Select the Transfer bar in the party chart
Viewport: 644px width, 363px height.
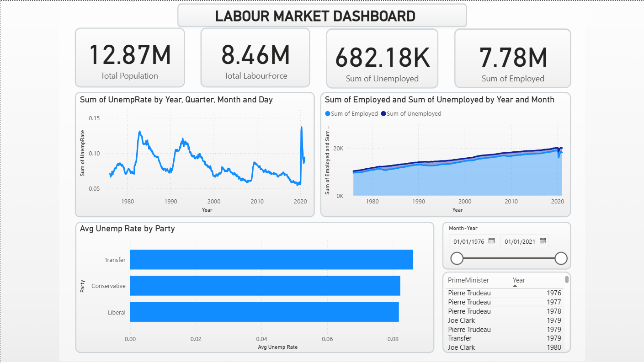271,260
